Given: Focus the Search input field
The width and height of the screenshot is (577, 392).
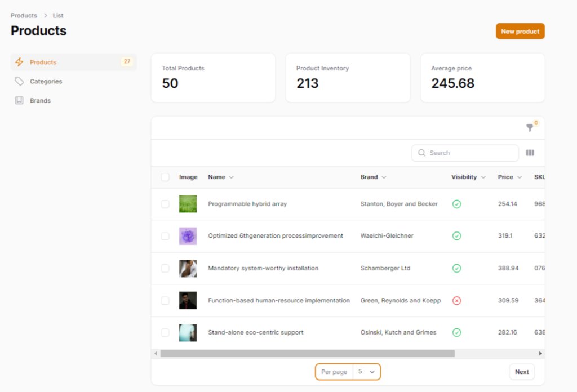Looking at the screenshot, I should click(465, 153).
